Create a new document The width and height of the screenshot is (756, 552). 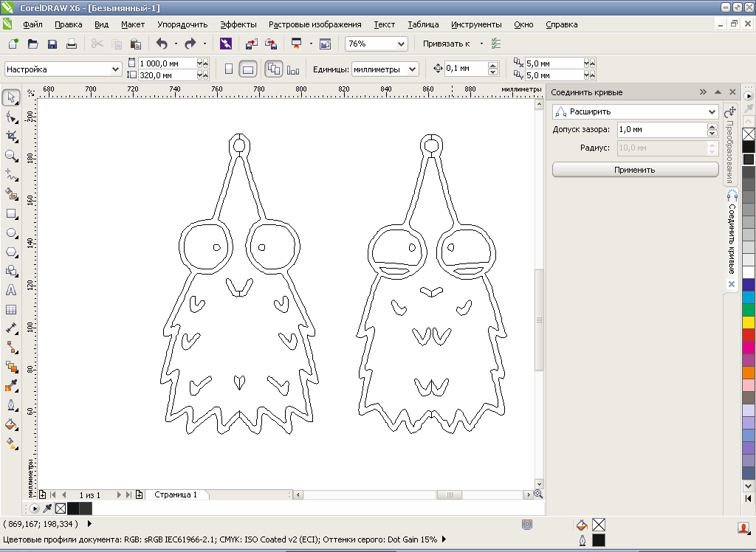13,44
